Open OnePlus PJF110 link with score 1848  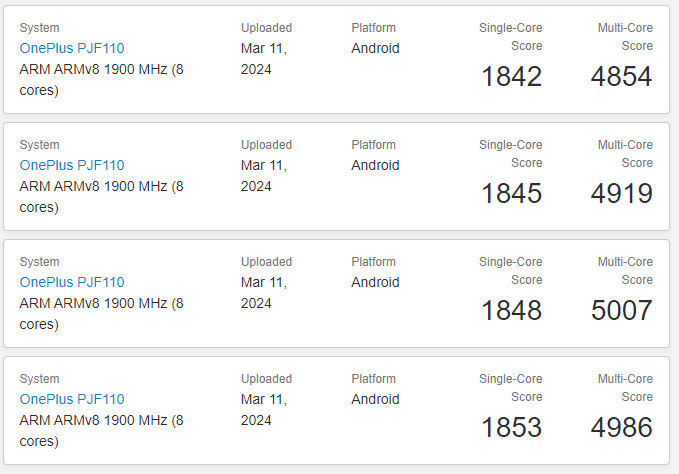(72, 282)
